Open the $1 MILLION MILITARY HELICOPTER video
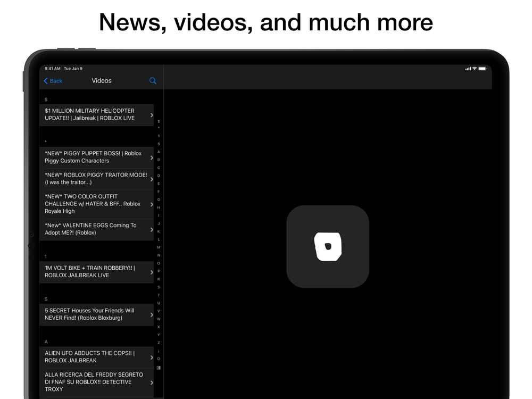This screenshot has width=532, height=399. (x=97, y=115)
